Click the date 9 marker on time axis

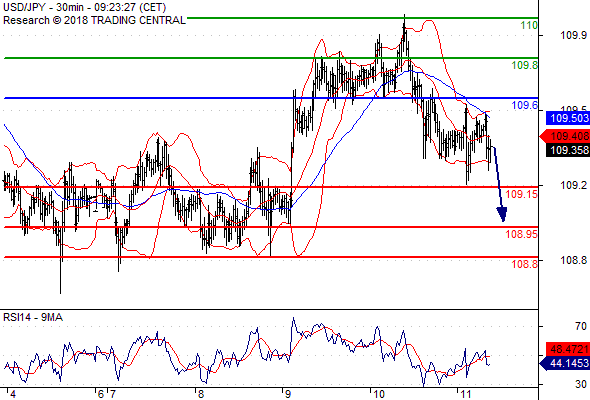[288, 394]
